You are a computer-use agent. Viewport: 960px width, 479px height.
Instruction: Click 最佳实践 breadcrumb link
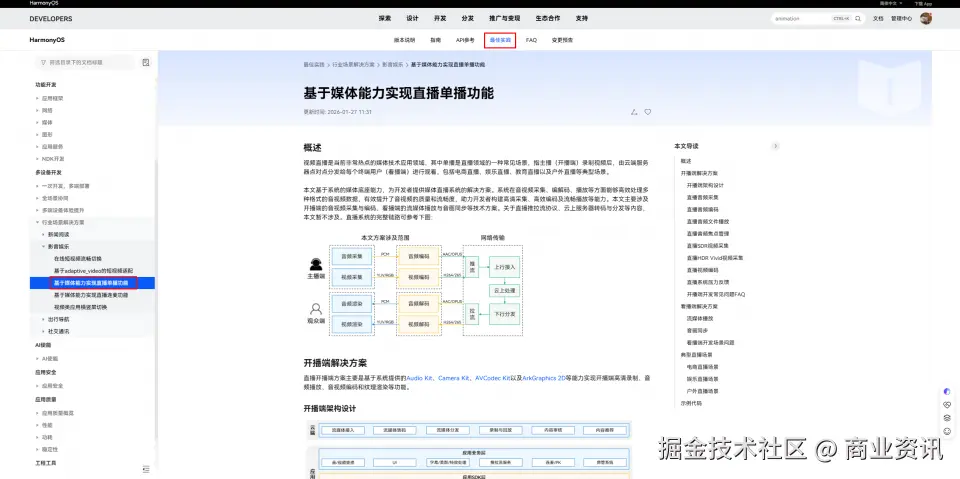click(x=313, y=64)
